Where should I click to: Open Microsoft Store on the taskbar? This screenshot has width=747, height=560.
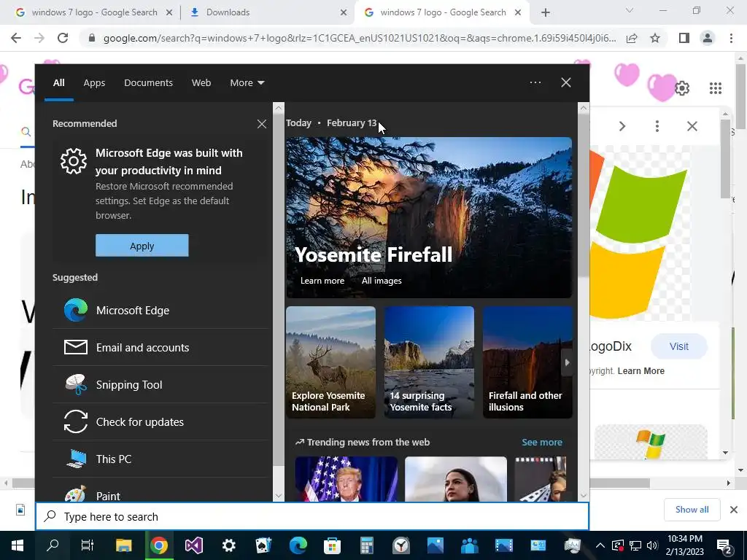(332, 545)
